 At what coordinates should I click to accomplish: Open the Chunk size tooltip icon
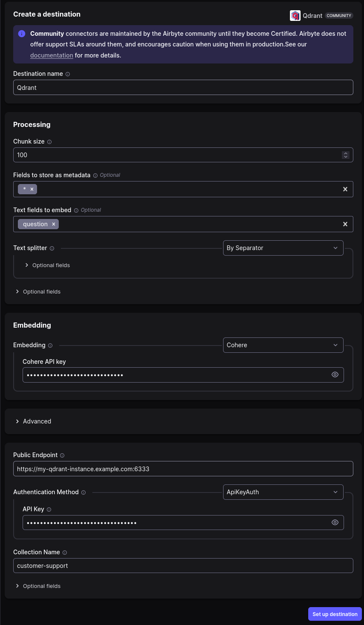click(x=49, y=141)
